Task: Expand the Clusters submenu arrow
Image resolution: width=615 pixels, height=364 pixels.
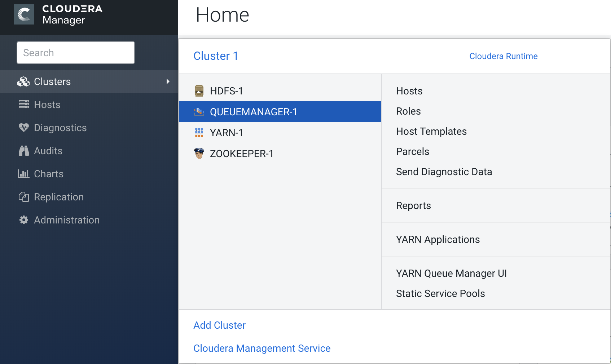Action: tap(168, 81)
